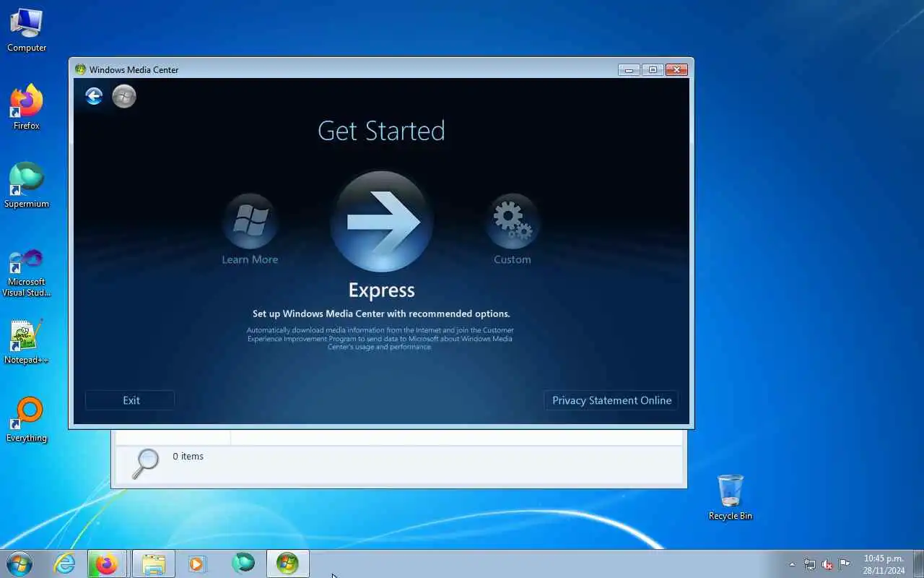Launch Internet Explorer from the taskbar

point(65,564)
